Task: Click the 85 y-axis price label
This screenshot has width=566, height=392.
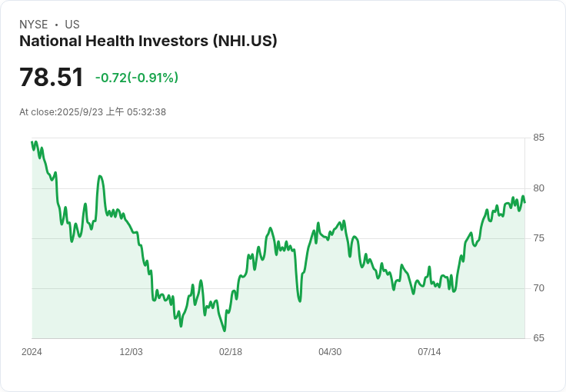Action: pyautogui.click(x=538, y=138)
